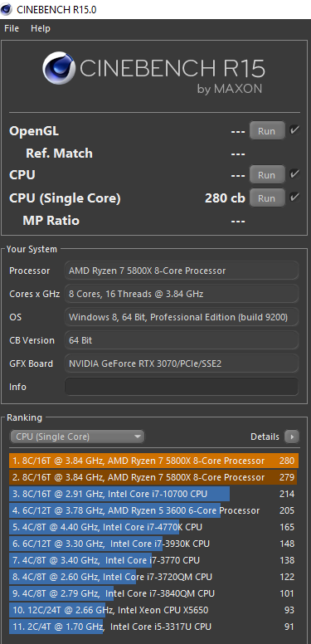Image resolution: width=311 pixels, height=644 pixels.
Task: Uncheck the OpenGL test checkbox
Action: point(294,130)
